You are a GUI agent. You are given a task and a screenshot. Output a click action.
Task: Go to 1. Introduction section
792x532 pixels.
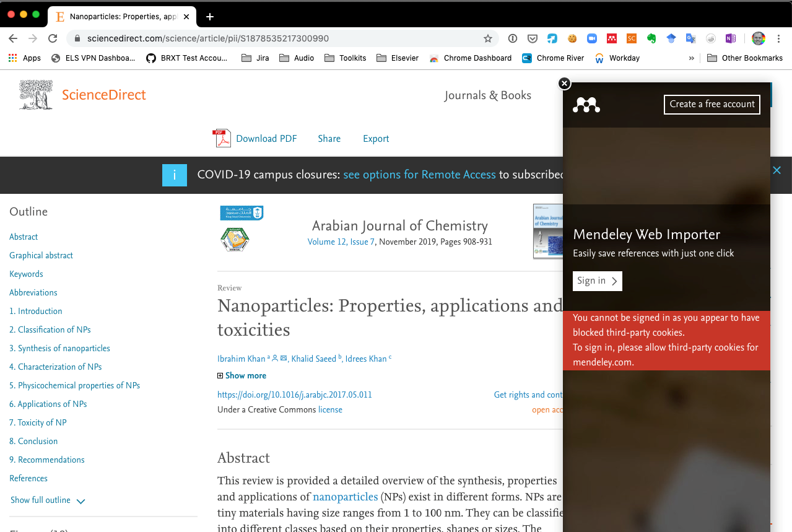36,311
